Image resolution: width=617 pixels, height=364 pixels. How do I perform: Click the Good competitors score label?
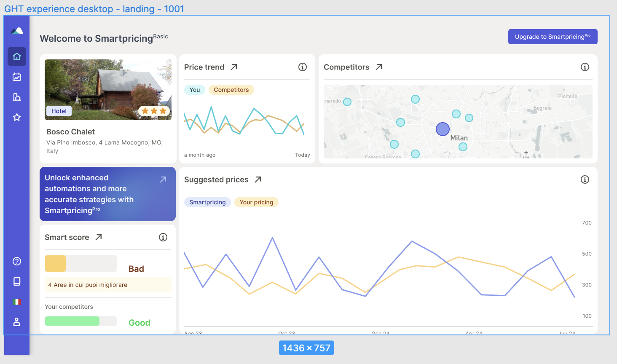[139, 323]
